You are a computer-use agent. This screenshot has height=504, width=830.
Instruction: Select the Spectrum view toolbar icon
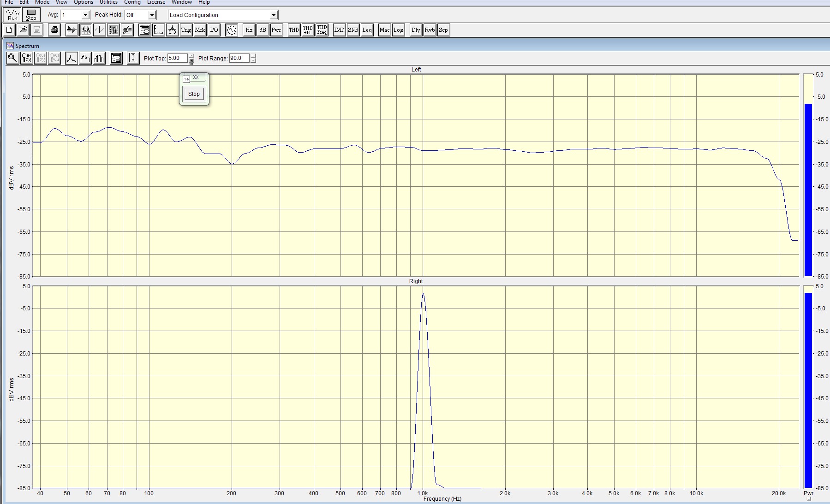pyautogui.click(x=85, y=30)
